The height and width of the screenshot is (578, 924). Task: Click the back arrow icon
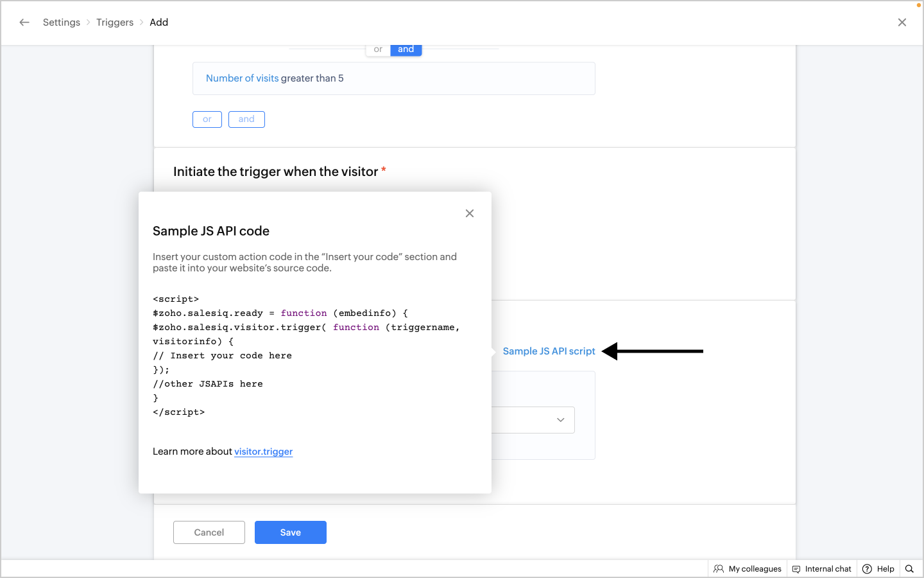pyautogui.click(x=24, y=22)
